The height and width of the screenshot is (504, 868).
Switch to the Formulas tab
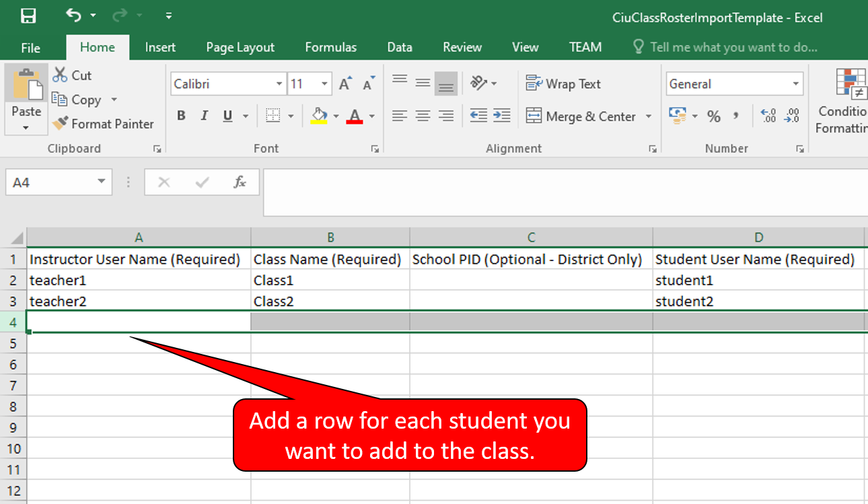330,47
